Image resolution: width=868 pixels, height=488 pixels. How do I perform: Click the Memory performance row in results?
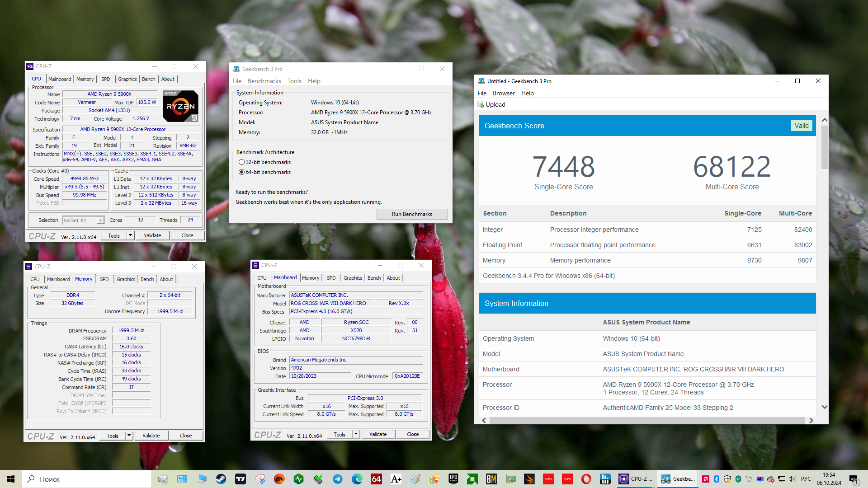[x=647, y=260]
